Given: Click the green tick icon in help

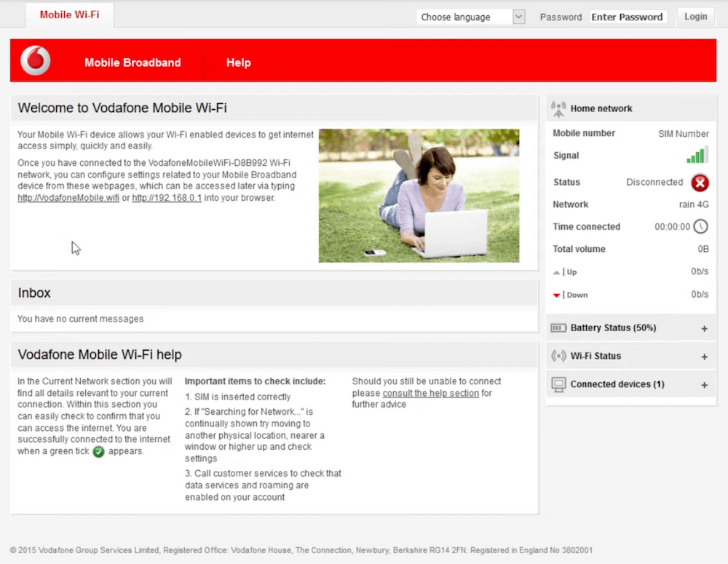Looking at the screenshot, I should click(99, 452).
